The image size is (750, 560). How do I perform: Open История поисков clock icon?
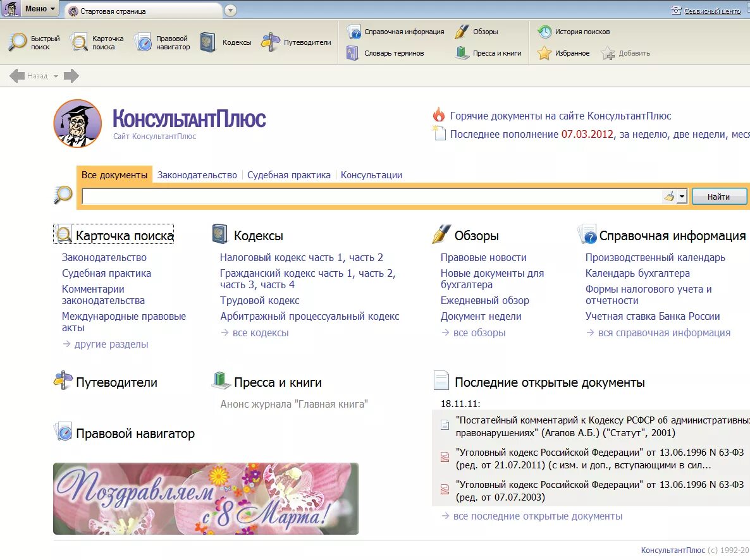tap(544, 32)
